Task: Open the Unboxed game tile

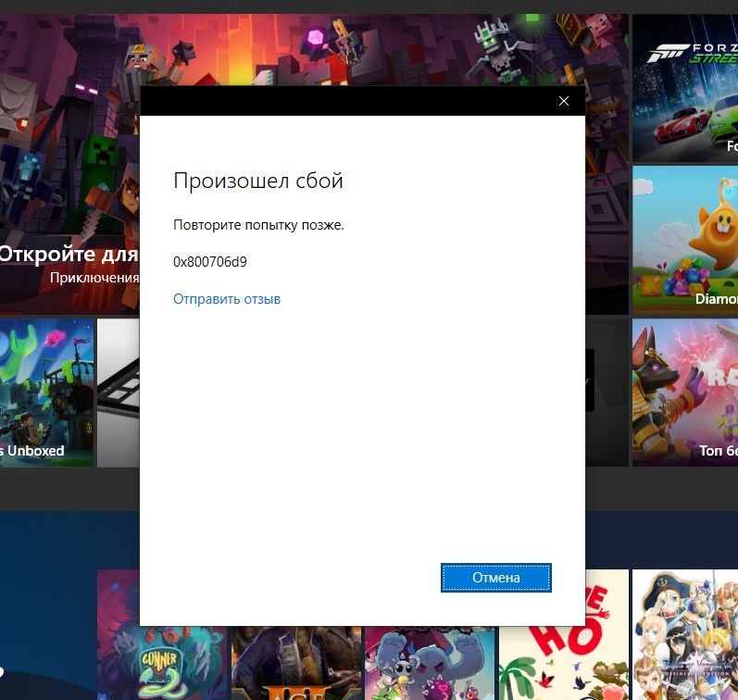Action: [x=46, y=393]
